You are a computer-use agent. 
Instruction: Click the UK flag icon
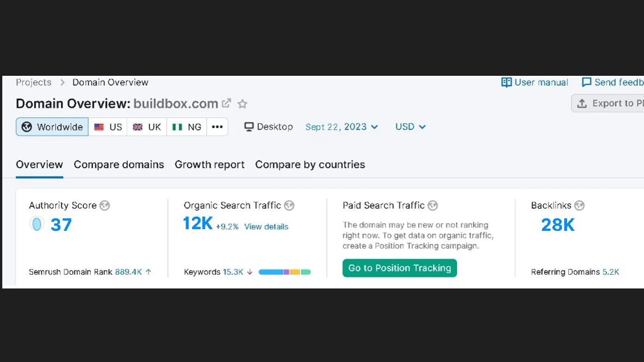138,127
